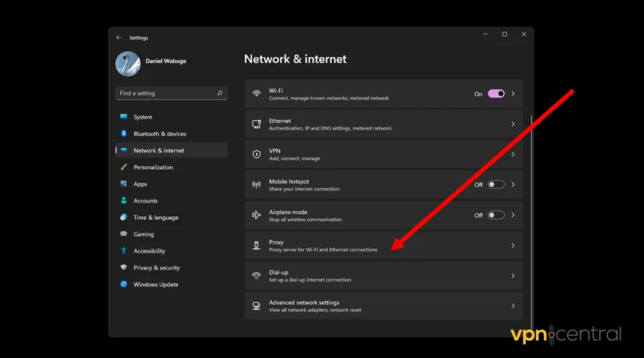Image resolution: width=644 pixels, height=358 pixels.
Task: Click the search magnifier icon
Action: click(220, 93)
